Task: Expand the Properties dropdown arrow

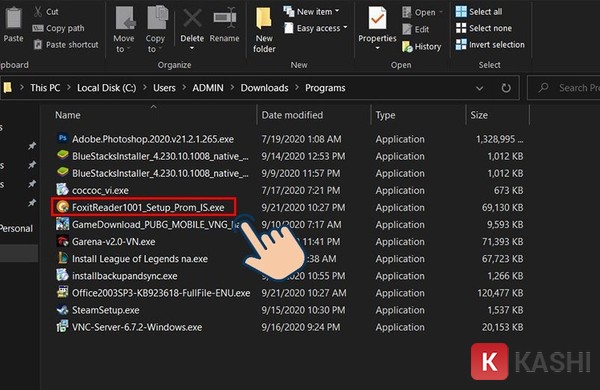Action: (x=377, y=48)
